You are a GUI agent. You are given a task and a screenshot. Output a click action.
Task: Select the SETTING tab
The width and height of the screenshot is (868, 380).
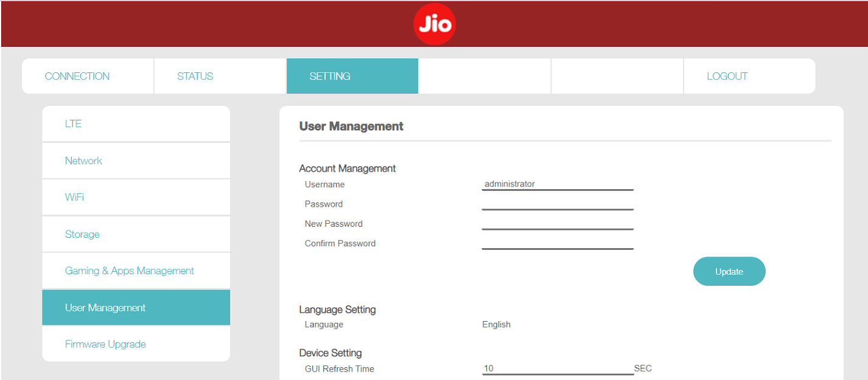[329, 75]
